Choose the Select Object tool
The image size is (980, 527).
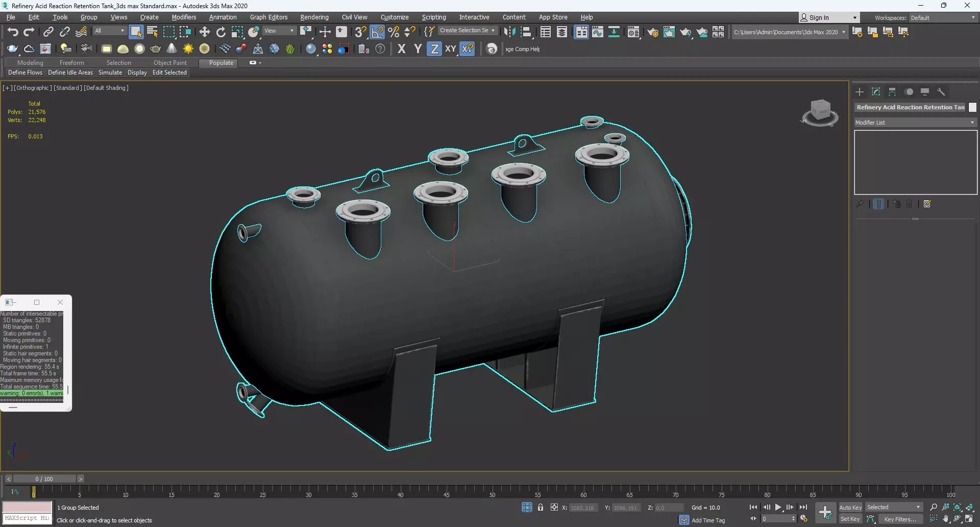pyautogui.click(x=136, y=32)
